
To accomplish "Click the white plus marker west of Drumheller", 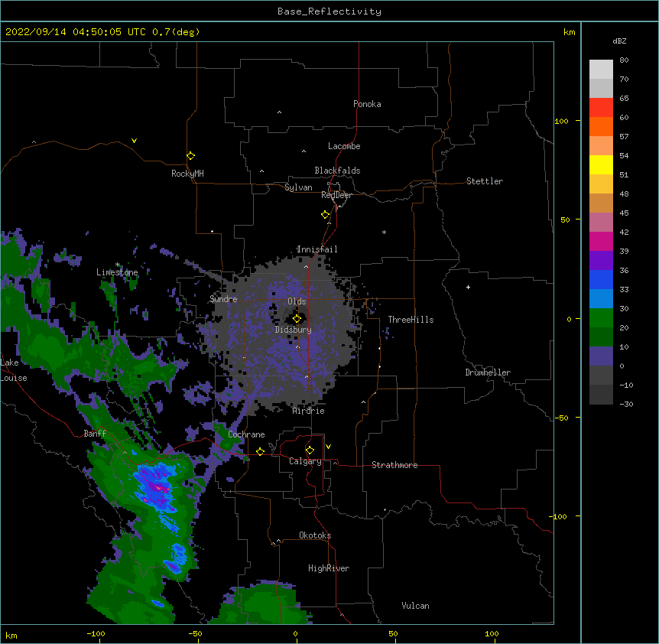I will 468,287.
